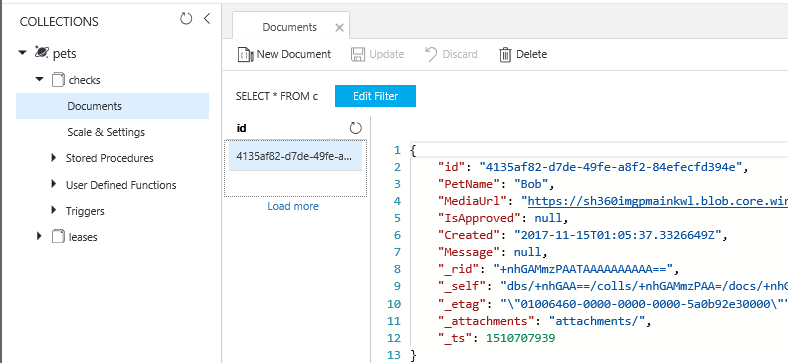Click the "IsApproved" key
The image size is (788, 363).
(480, 218)
